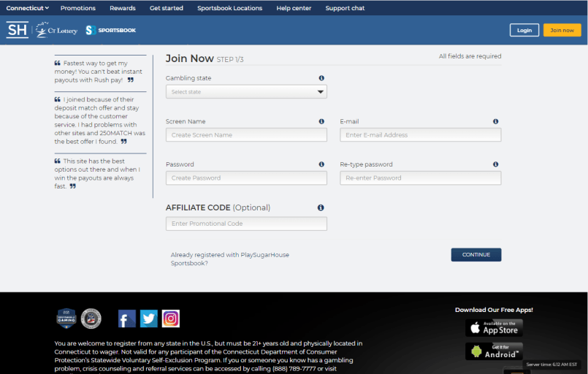Show info tooltip for Screen Name
The width and height of the screenshot is (588, 374).
pyautogui.click(x=321, y=121)
